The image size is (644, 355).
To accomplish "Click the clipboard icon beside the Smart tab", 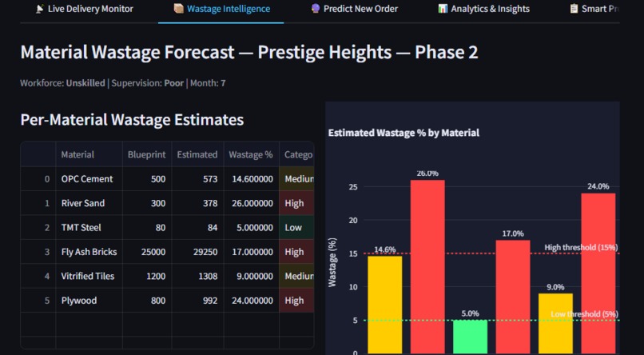I will click(x=574, y=9).
